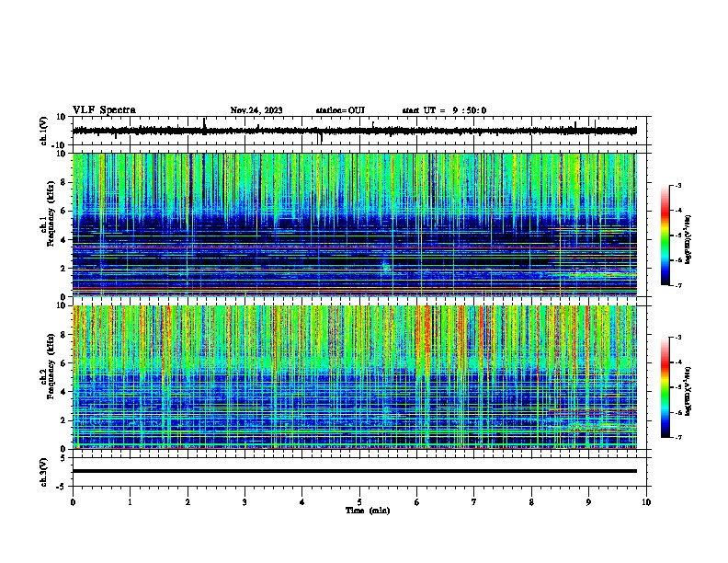Viewport: 728px width, 563px height.
Task: Click the ch.1 frequency tick "6"
Action: (63, 211)
